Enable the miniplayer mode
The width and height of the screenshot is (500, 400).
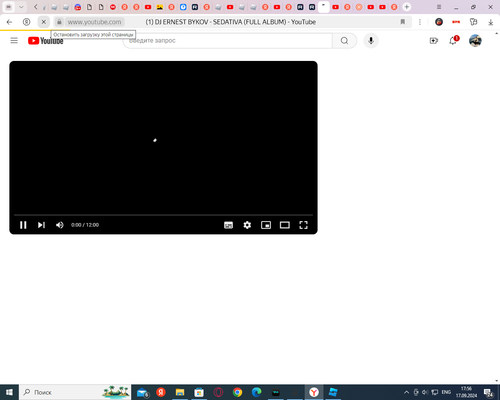(x=266, y=225)
